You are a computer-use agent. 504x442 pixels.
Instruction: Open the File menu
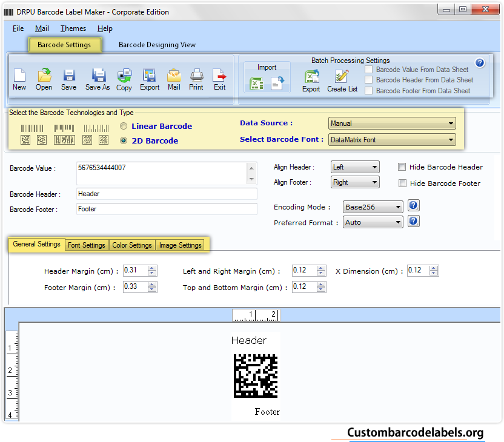click(x=18, y=28)
